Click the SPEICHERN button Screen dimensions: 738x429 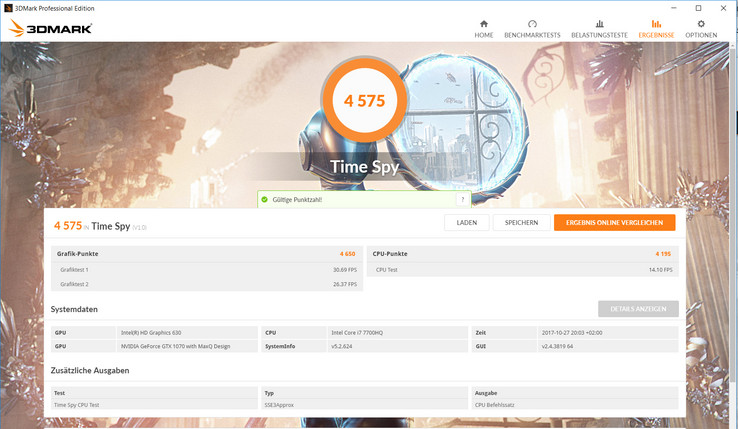[x=521, y=223]
